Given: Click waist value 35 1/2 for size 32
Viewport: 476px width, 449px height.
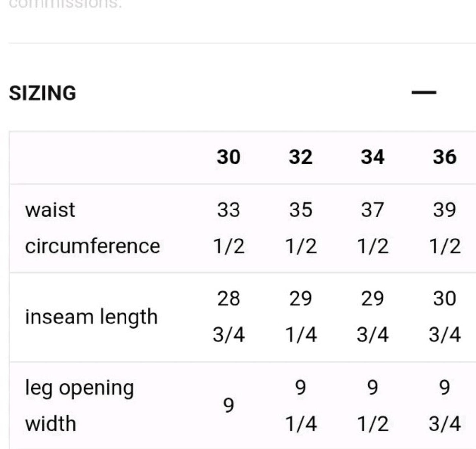Looking at the screenshot, I should (300, 228).
